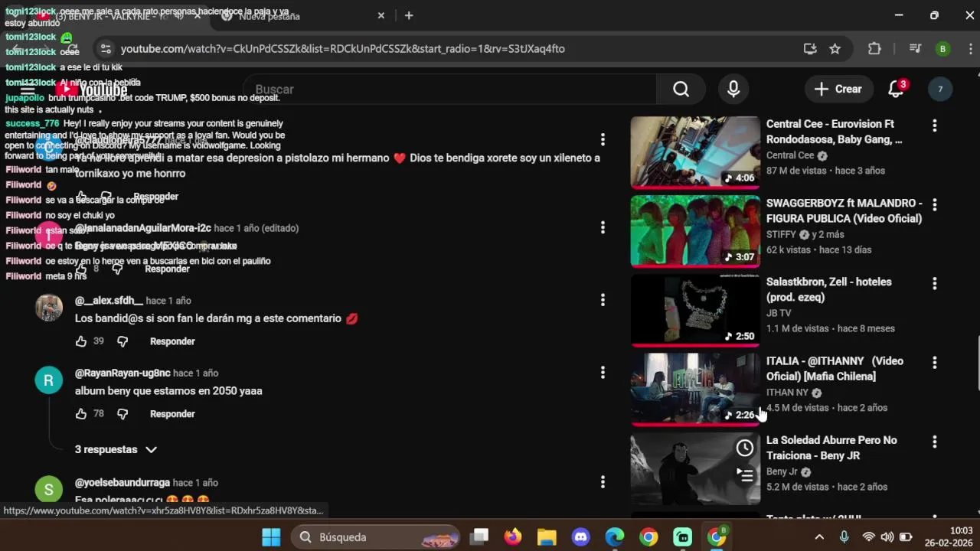Open a new tab with the plus button
This screenshot has height=551, width=980.
[x=409, y=15]
